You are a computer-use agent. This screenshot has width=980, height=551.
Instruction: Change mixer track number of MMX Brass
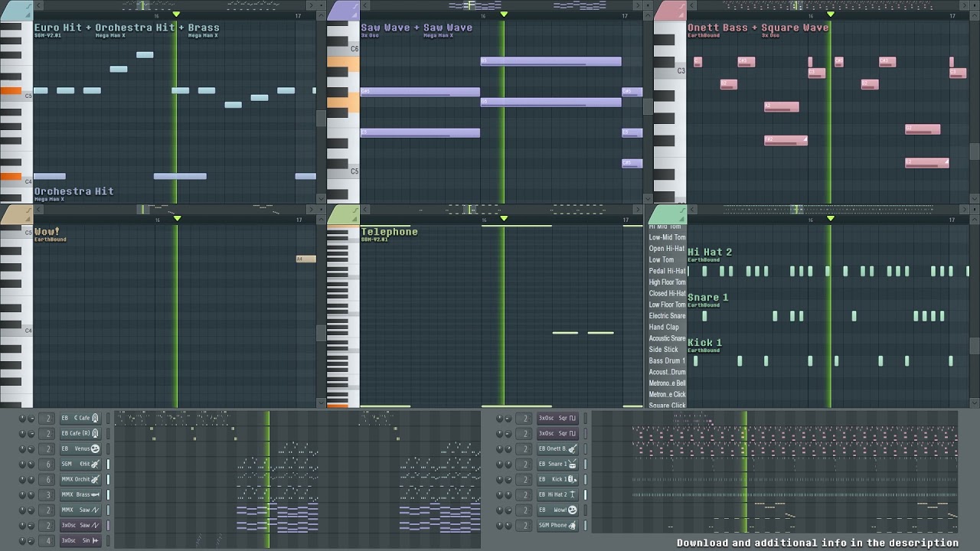pos(47,494)
